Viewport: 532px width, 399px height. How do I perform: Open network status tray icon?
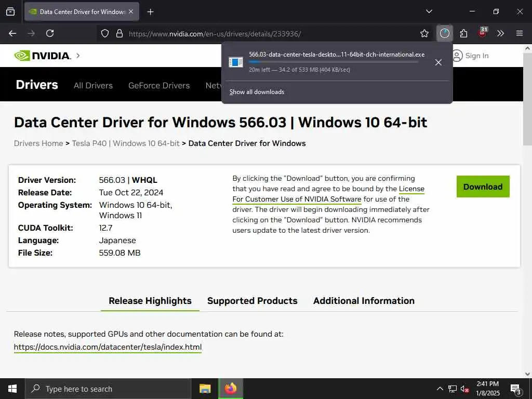453,389
